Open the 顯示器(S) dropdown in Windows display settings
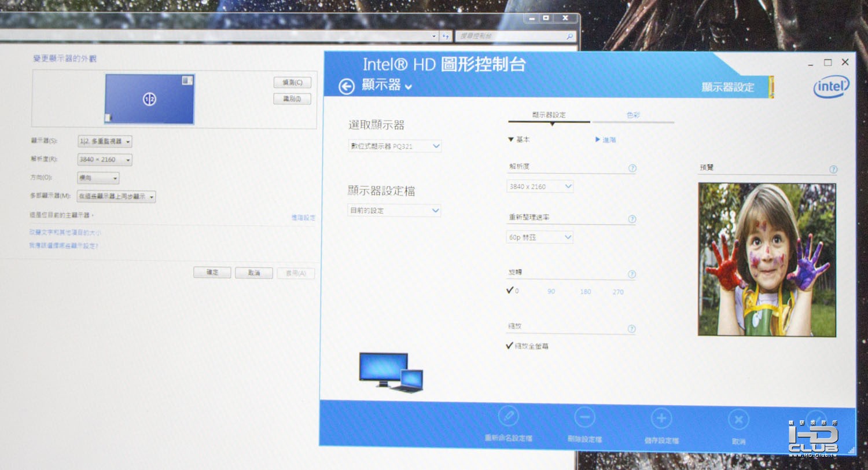Viewport: 868px width, 470px height. pos(105,141)
